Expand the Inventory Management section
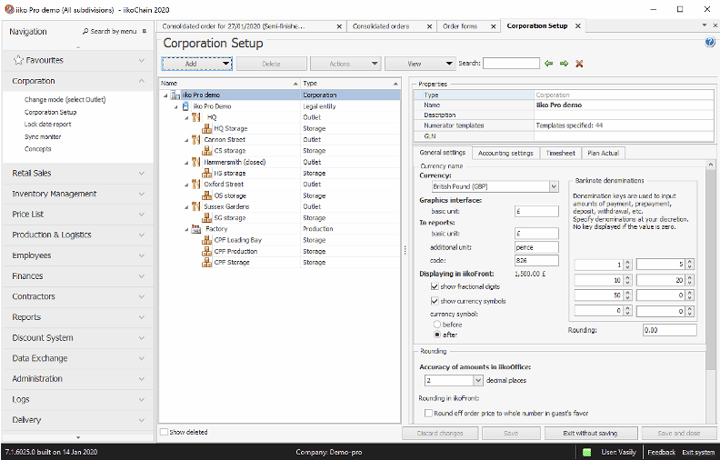The height and width of the screenshot is (460, 720). click(141, 194)
